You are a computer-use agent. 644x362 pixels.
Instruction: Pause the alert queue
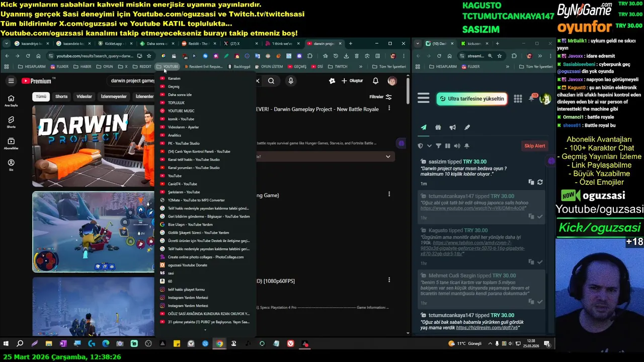coord(448,146)
